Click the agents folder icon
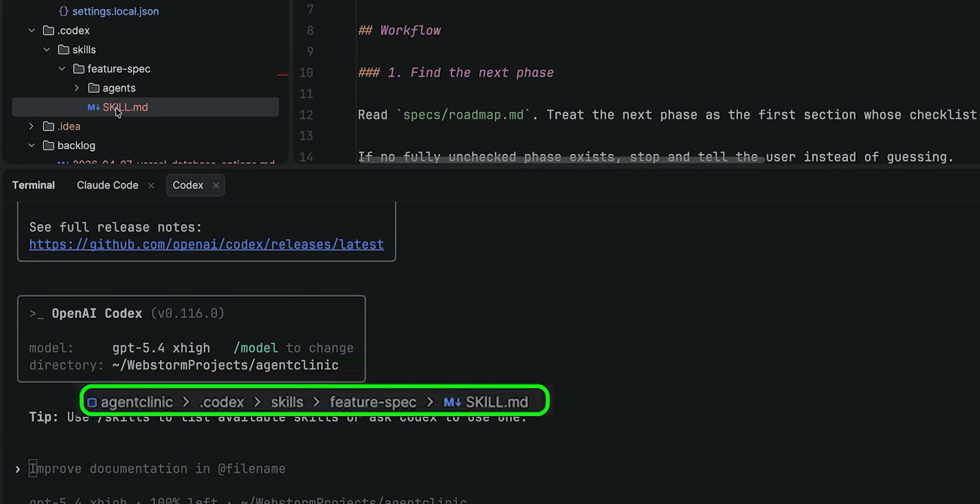980x504 pixels. point(93,88)
